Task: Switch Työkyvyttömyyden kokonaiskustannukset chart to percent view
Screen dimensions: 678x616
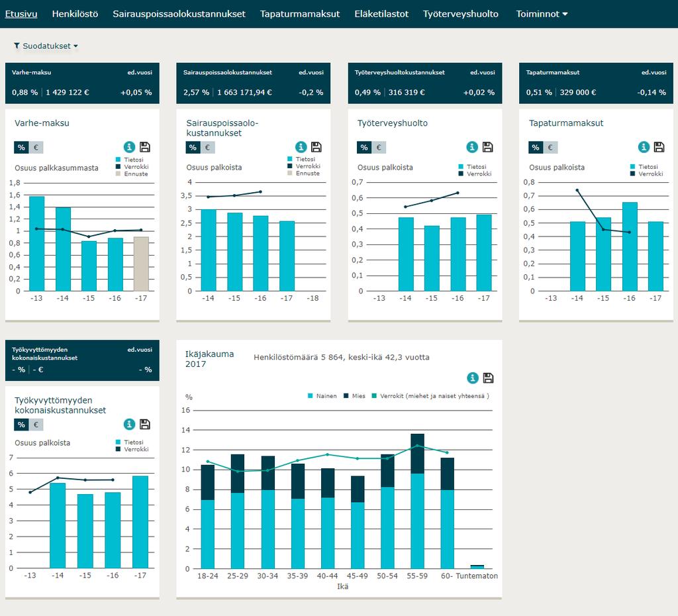Action: pos(21,425)
